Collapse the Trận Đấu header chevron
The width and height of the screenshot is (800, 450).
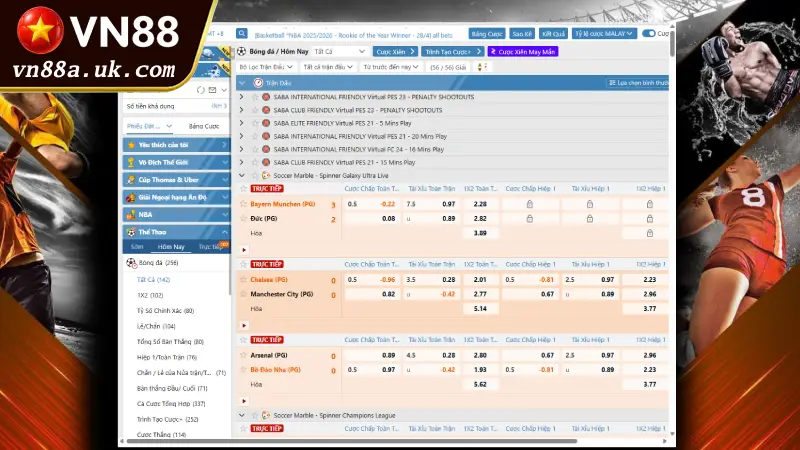242,83
